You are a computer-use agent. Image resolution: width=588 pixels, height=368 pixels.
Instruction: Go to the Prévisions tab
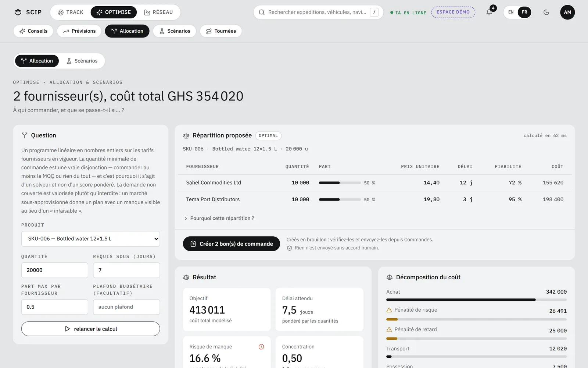79,31
